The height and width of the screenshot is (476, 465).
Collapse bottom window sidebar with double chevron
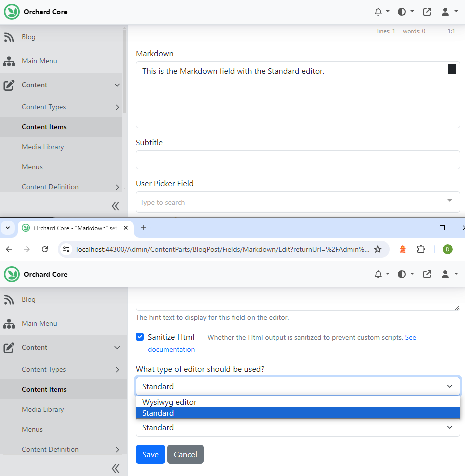[116, 469]
